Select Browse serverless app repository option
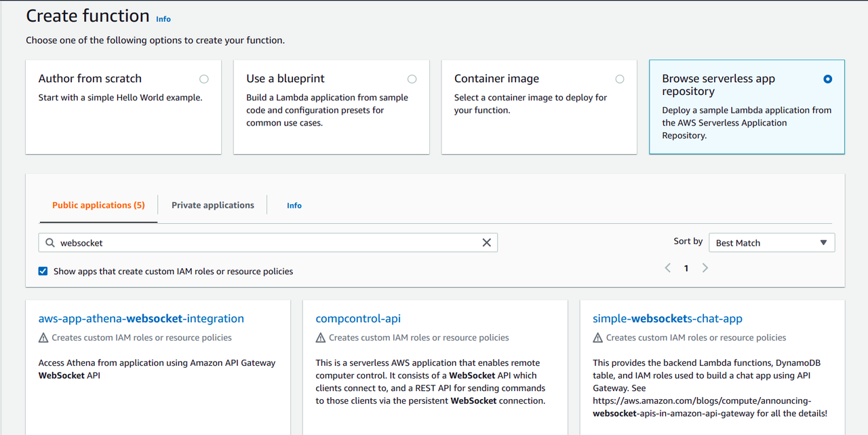Viewport: 868px width, 435px height. pos(827,79)
